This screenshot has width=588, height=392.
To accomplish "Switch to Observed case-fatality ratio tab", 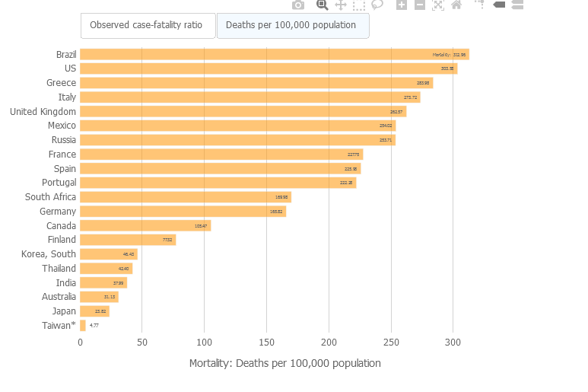I will 147,25.
